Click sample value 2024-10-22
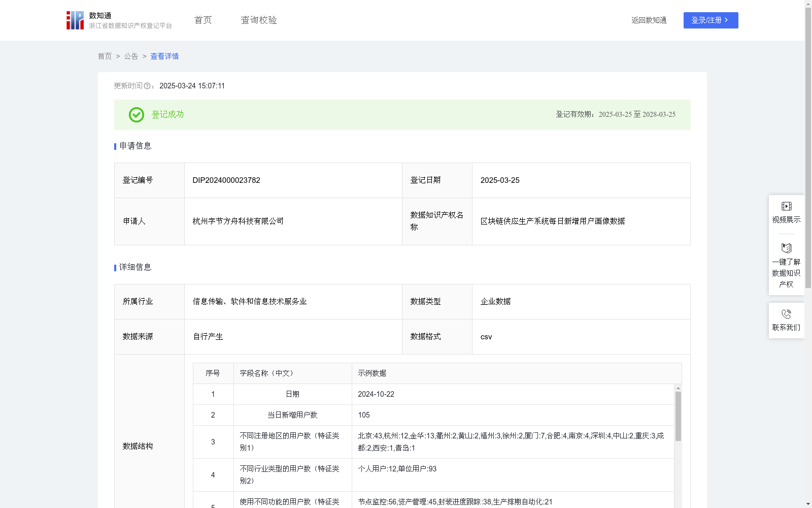Viewport: 812px width, 508px height. (x=376, y=394)
